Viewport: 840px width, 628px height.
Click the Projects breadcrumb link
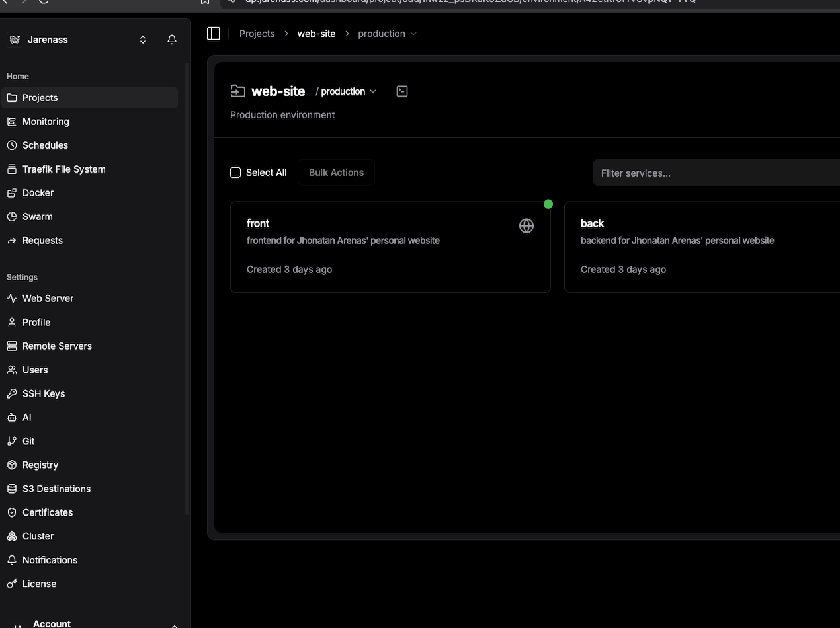(257, 34)
